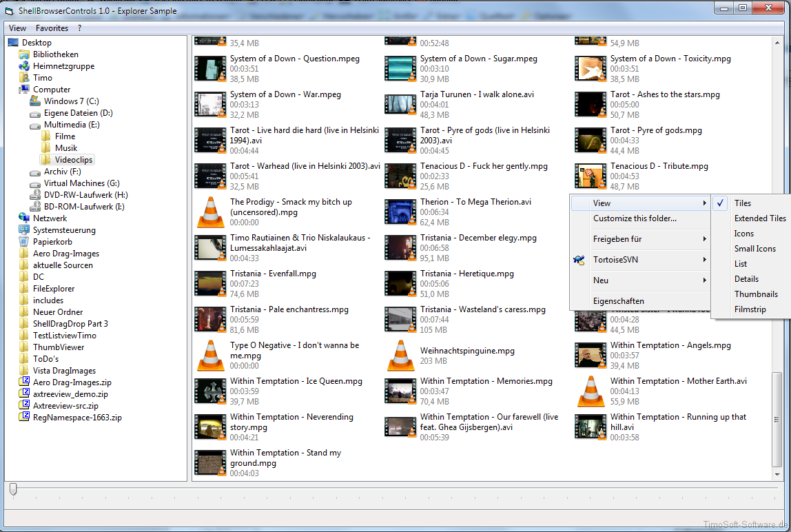The width and height of the screenshot is (791, 532).
Task: Open Eigenschaften from context menu
Action: [619, 301]
